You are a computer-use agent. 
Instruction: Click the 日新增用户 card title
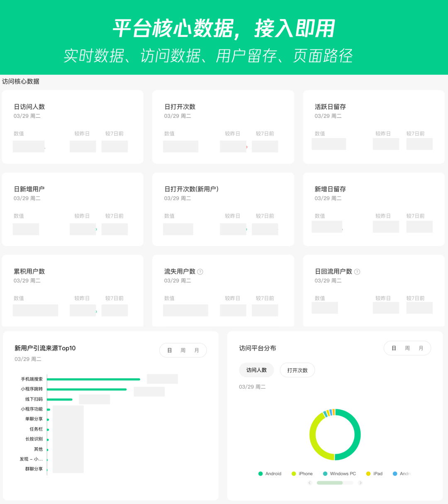click(x=29, y=189)
